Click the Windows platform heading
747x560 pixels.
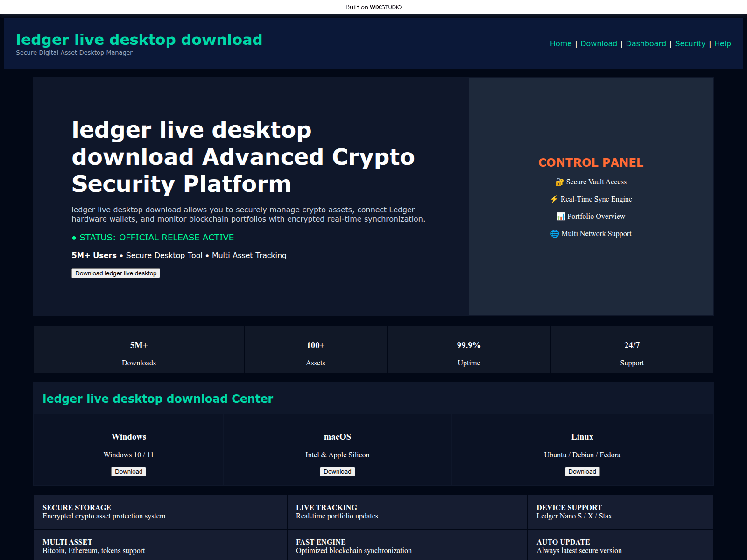click(x=129, y=437)
